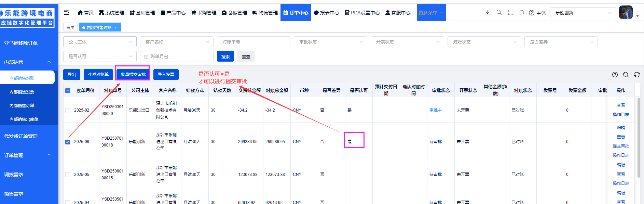
Task: Open the 采购管理 menu
Action: 204,13
